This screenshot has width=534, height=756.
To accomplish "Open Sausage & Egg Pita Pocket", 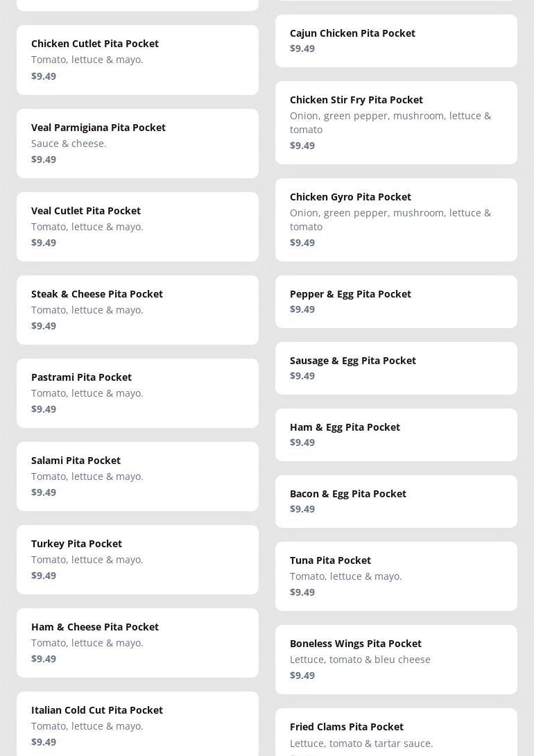I will (396, 368).
